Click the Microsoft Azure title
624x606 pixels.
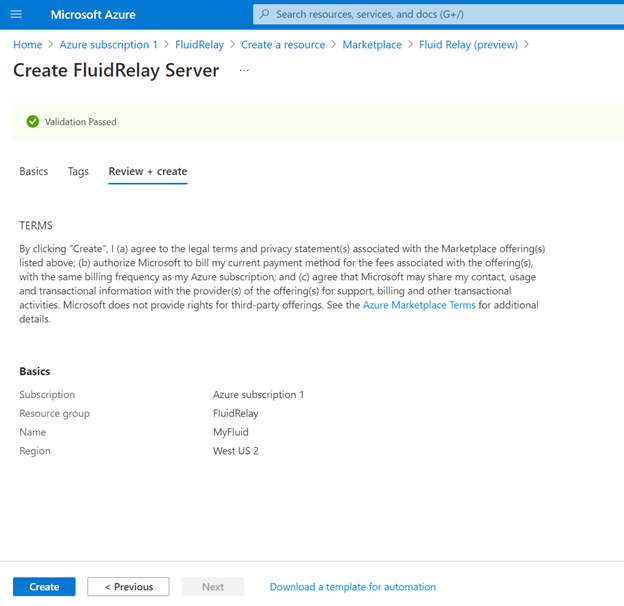tap(93, 15)
